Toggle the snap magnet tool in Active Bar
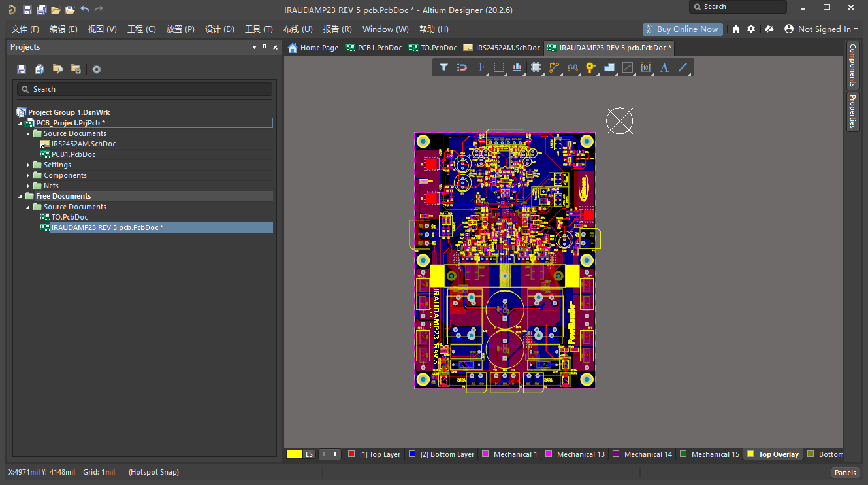This screenshot has width=868, height=485. [x=462, y=67]
